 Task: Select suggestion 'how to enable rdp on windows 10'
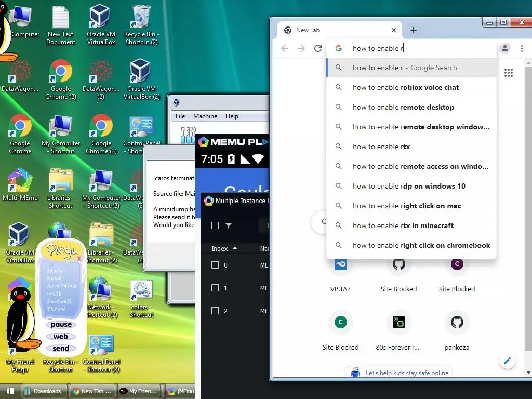point(411,186)
